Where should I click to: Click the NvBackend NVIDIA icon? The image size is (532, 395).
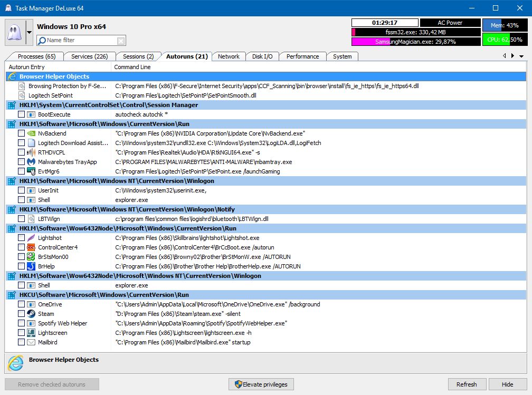pyautogui.click(x=31, y=133)
